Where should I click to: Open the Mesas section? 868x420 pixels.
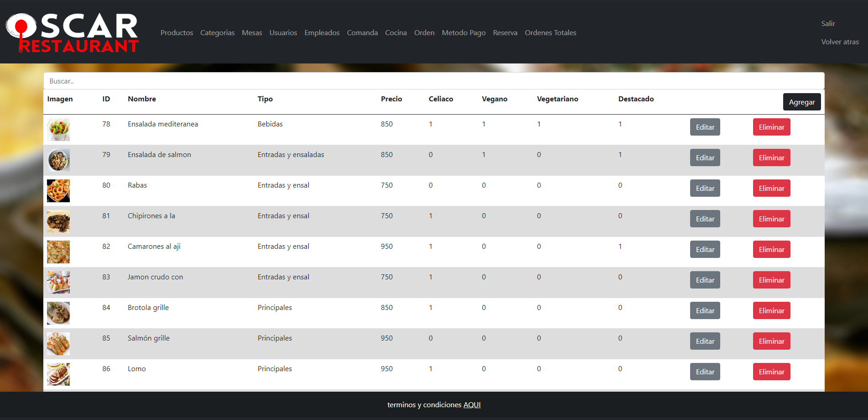pos(252,33)
